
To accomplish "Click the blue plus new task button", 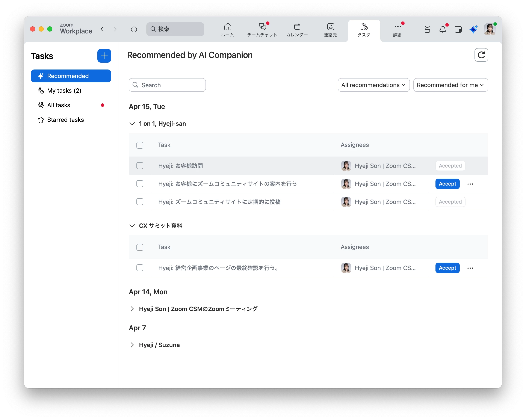I will point(104,56).
